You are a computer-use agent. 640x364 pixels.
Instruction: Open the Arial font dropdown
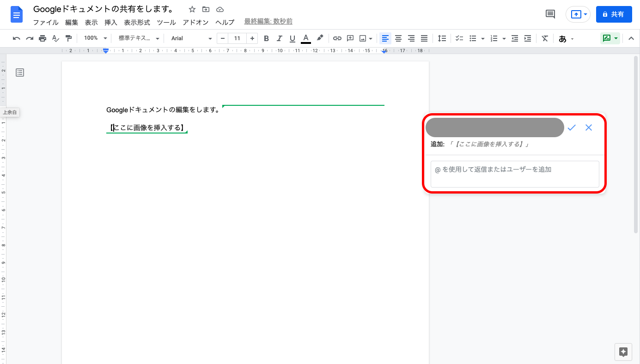point(191,38)
